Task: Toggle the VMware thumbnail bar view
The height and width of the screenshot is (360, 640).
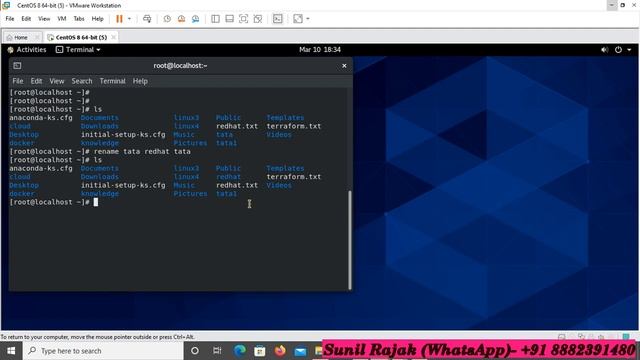Action: pyautogui.click(x=229, y=19)
